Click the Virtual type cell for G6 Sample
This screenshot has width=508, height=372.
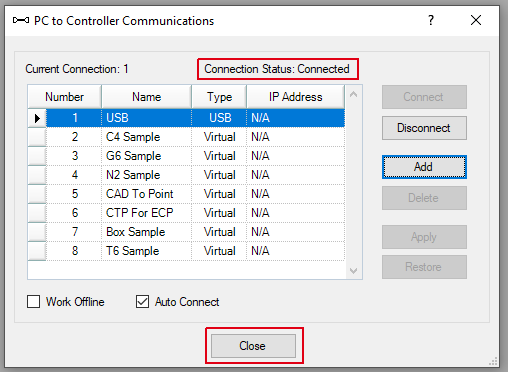point(219,156)
